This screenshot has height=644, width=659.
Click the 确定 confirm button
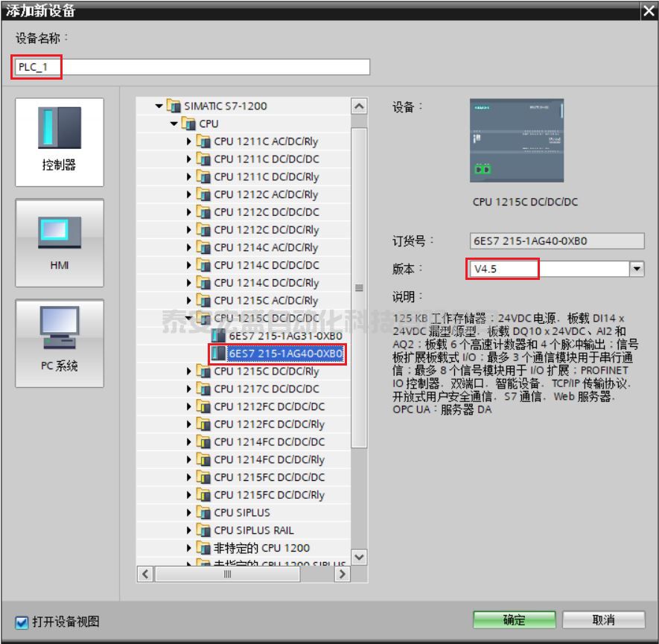click(514, 619)
